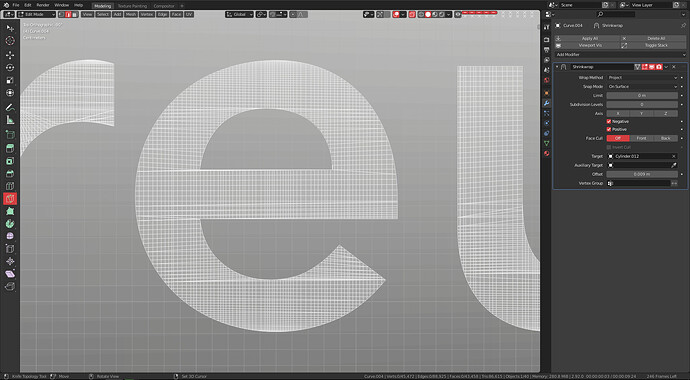690x380 pixels.
Task: Open the Window menu
Action: pyautogui.click(x=62, y=5)
